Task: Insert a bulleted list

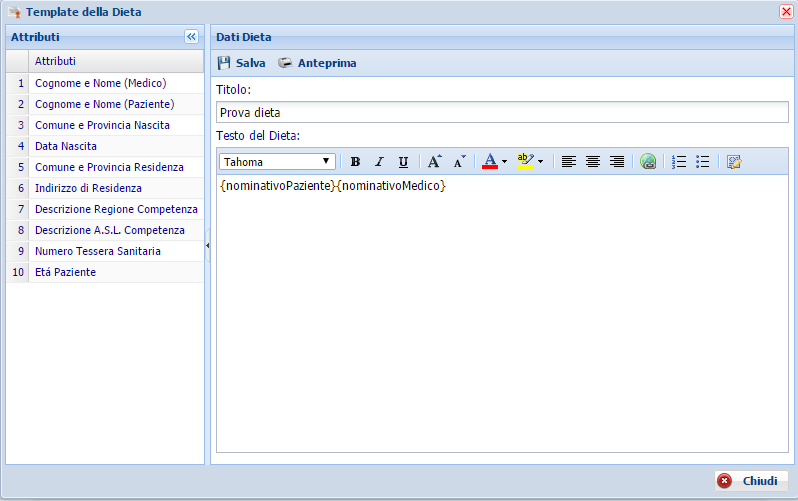Action: click(x=703, y=162)
